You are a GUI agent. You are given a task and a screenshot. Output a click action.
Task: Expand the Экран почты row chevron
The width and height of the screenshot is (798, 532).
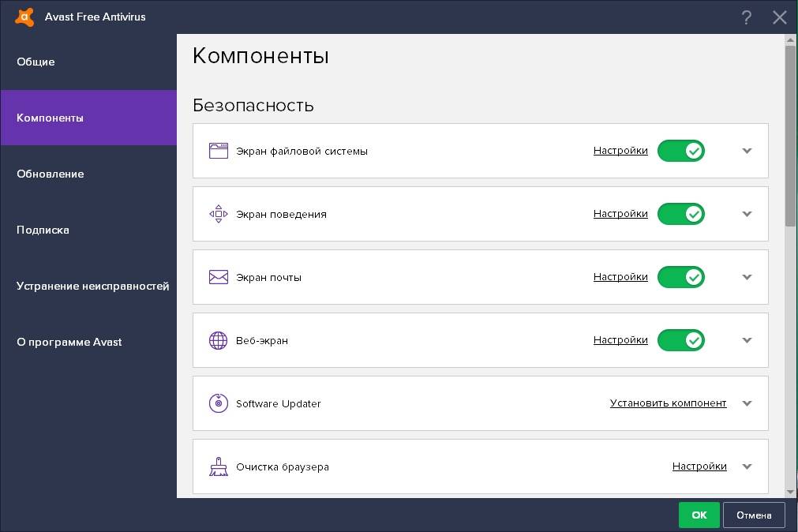coord(747,277)
